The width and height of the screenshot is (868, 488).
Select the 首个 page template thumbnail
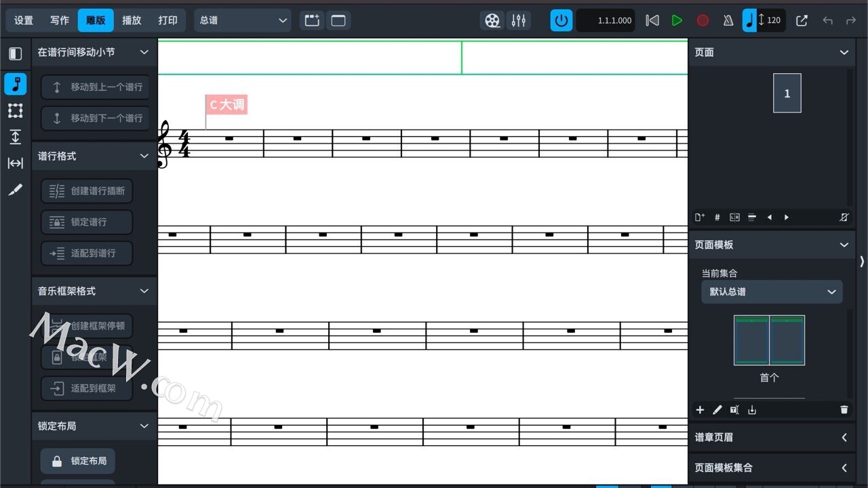point(769,340)
